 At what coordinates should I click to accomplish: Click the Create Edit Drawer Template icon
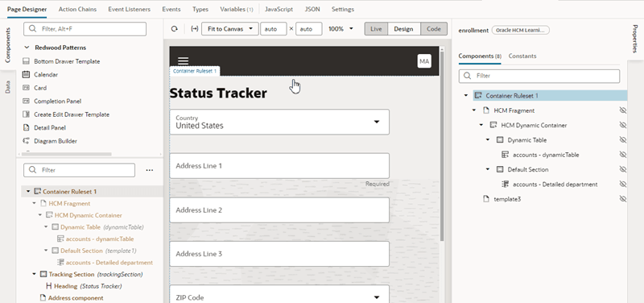(x=26, y=114)
